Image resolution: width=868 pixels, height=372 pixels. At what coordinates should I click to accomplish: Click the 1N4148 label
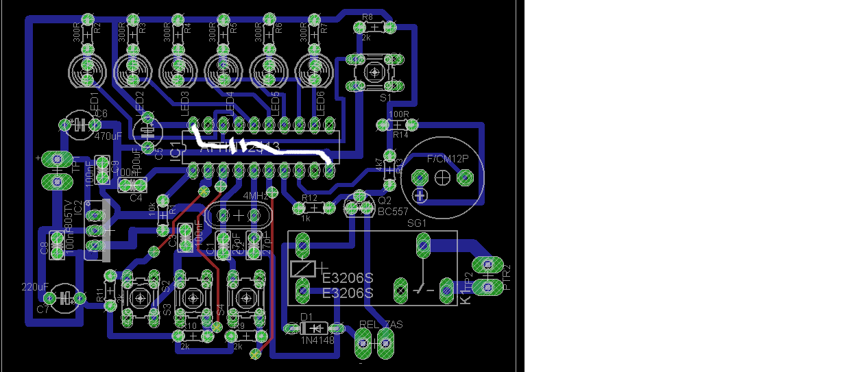pos(318,340)
